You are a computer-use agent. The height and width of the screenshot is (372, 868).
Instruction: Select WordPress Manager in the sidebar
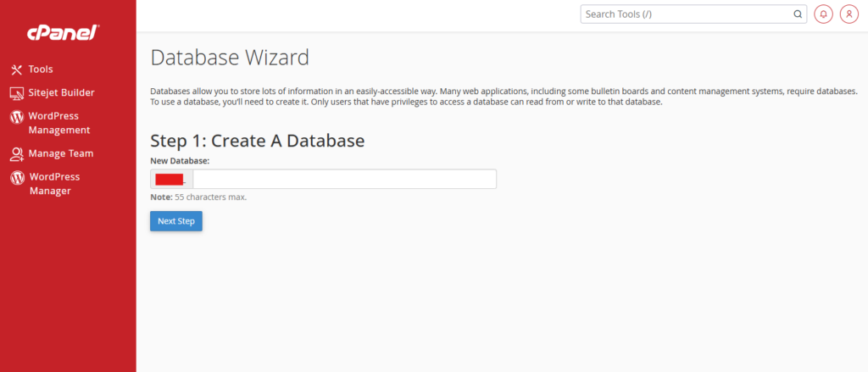pos(54,184)
